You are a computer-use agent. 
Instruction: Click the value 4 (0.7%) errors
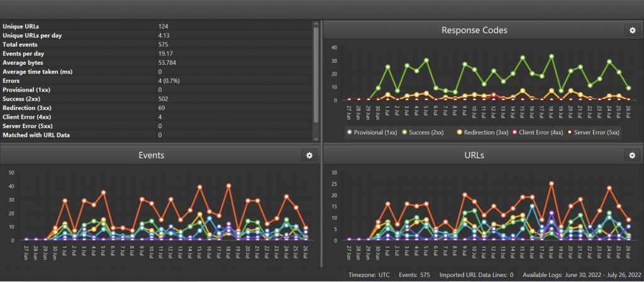click(169, 81)
